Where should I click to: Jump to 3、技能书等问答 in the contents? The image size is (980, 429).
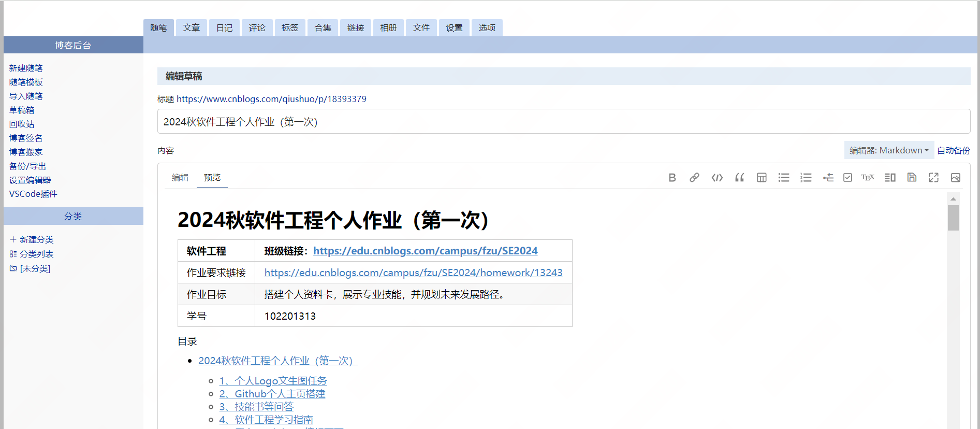(256, 407)
